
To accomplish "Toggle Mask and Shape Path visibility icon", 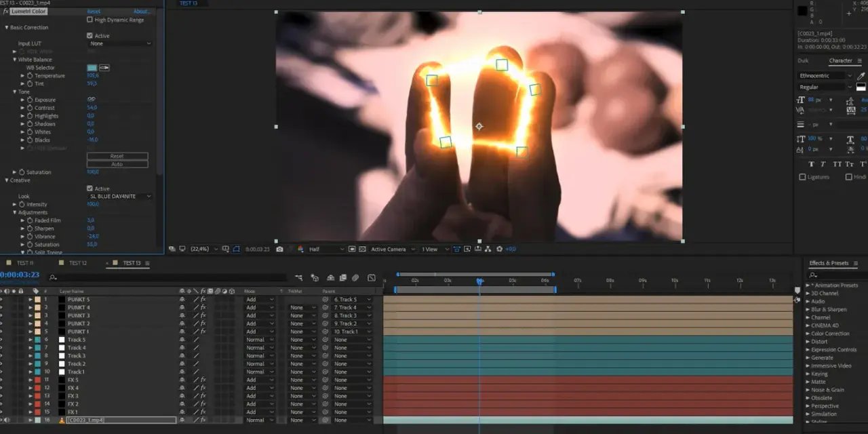I will pos(236,250).
